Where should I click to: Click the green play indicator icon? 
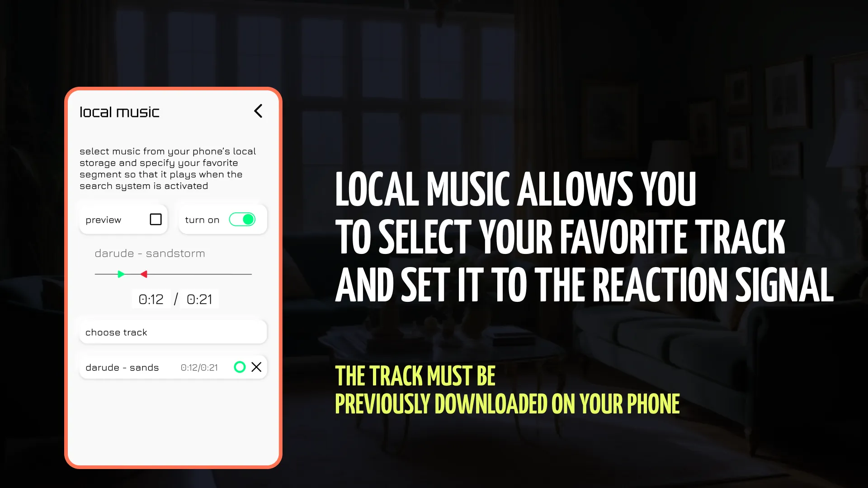120,273
